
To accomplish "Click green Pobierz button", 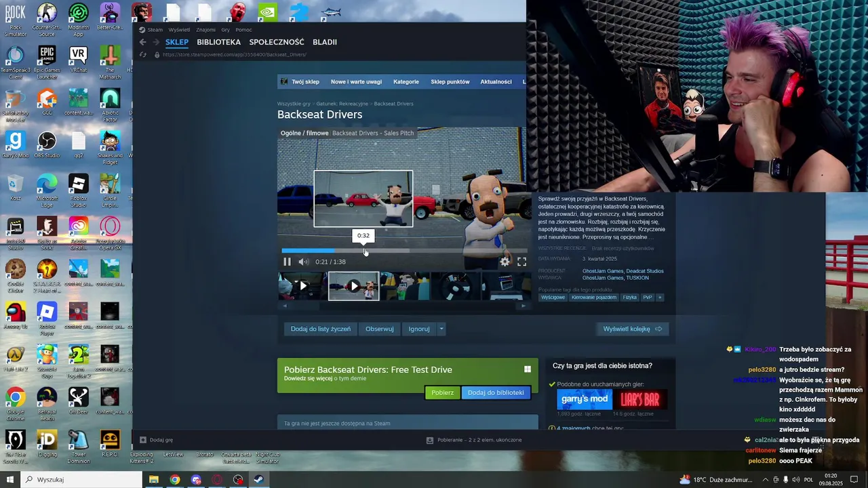I will click(x=442, y=392).
